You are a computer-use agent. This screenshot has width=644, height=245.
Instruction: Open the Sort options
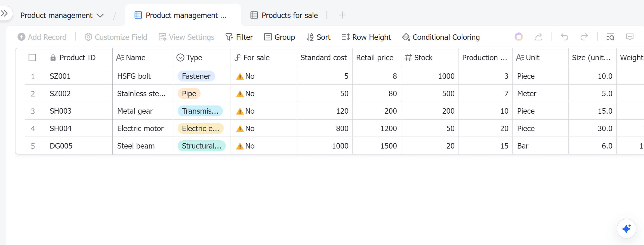tap(318, 37)
